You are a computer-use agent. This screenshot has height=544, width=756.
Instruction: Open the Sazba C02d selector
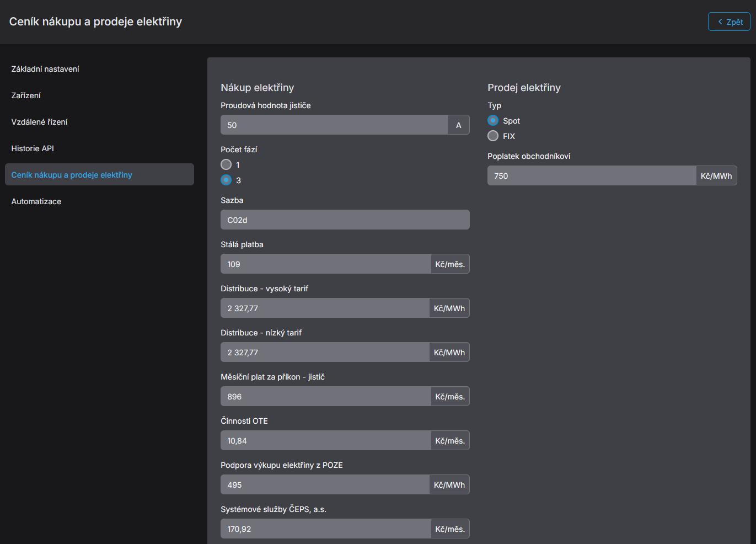345,220
